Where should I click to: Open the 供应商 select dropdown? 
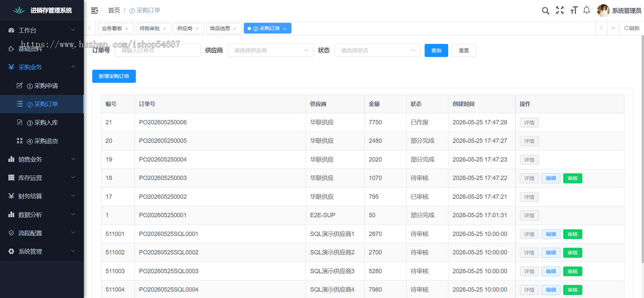(x=270, y=50)
